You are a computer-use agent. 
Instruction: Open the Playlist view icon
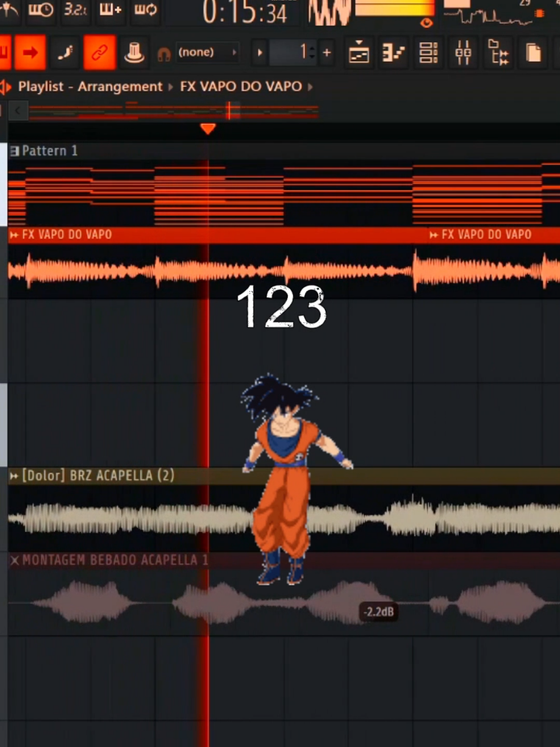tap(359, 53)
